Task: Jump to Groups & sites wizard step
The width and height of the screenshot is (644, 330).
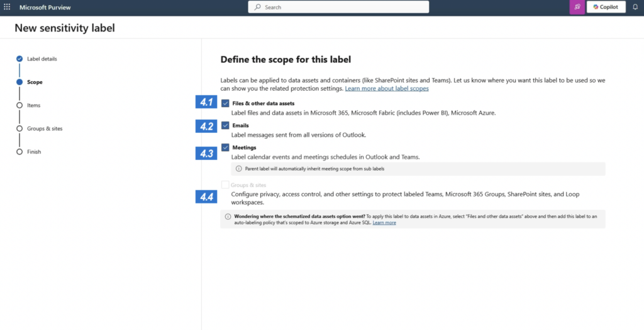Action: coord(45,128)
